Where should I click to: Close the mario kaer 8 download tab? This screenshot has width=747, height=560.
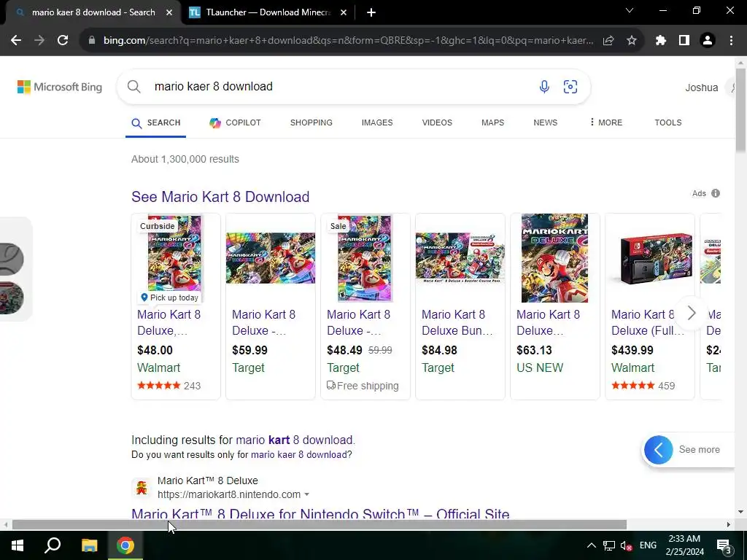(169, 12)
